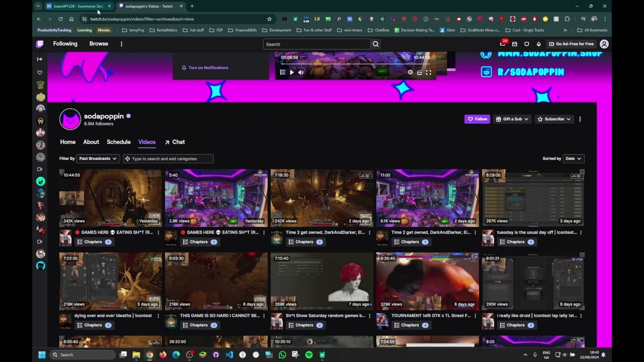
Task: Switch to About tab of channel
Action: 91,142
